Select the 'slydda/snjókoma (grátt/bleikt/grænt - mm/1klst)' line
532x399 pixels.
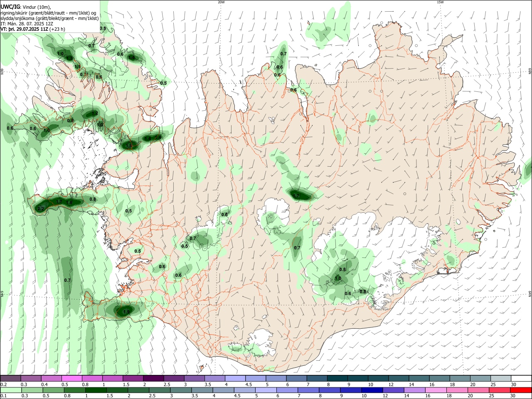[x=49, y=18]
